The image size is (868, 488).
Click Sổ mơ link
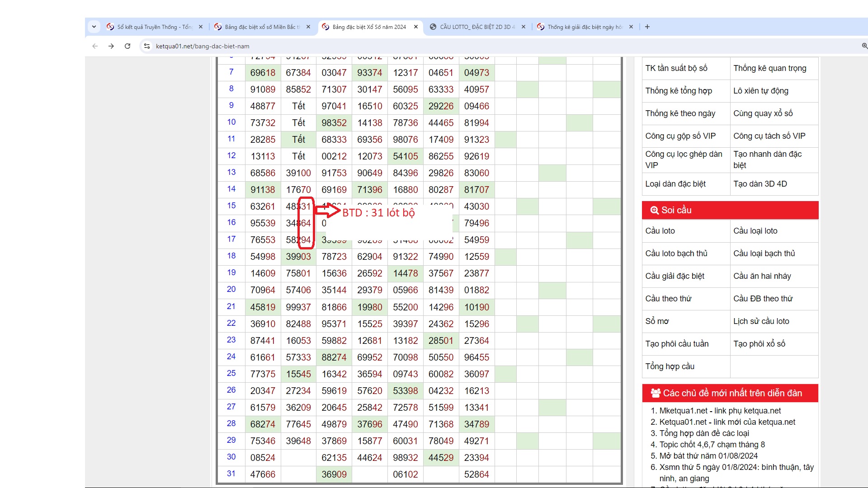[657, 321]
